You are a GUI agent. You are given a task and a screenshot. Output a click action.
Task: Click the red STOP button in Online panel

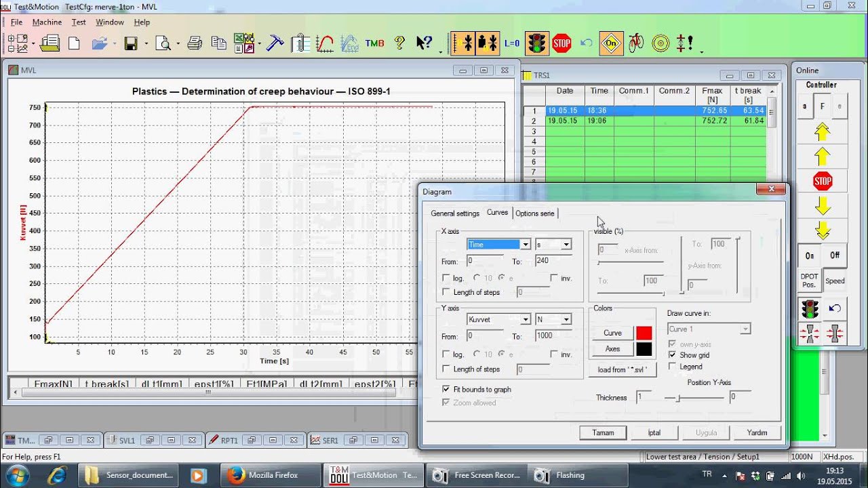point(822,181)
